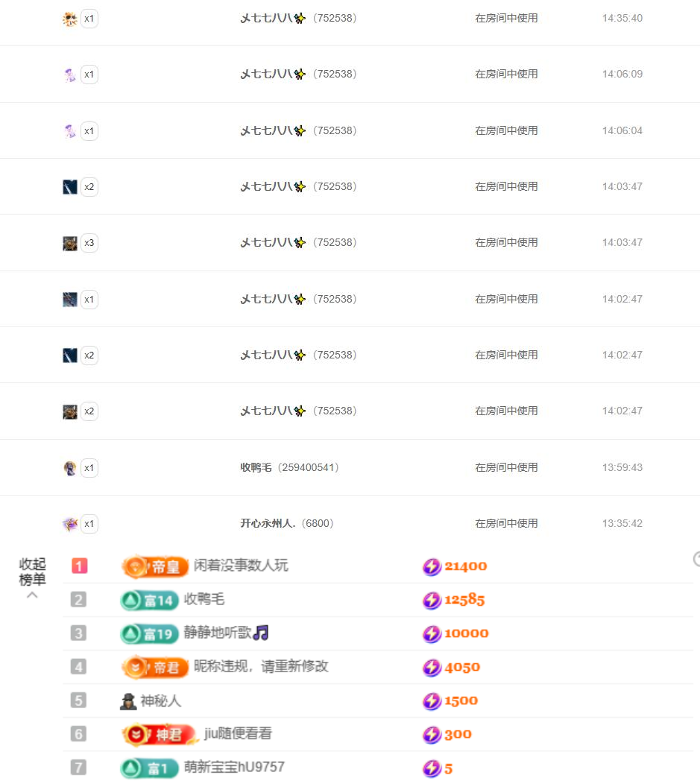700x784 pixels.
Task: Open user 收鸭毛 (259400541) in gift log
Action: [289, 468]
